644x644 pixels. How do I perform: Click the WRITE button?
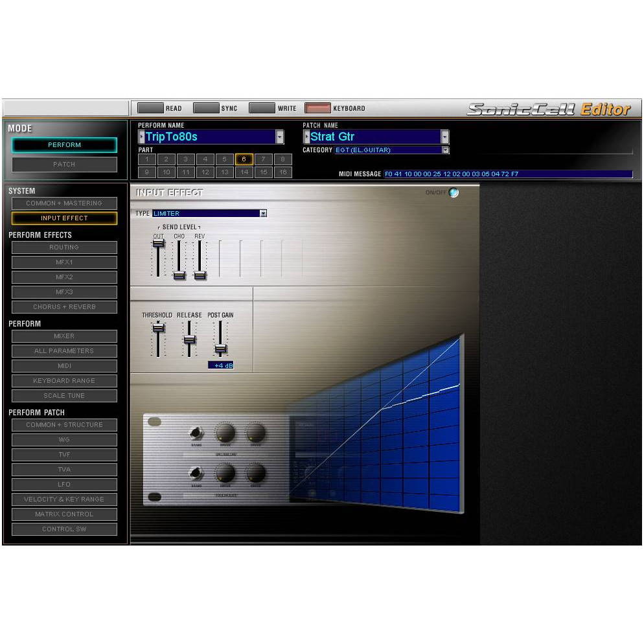262,108
